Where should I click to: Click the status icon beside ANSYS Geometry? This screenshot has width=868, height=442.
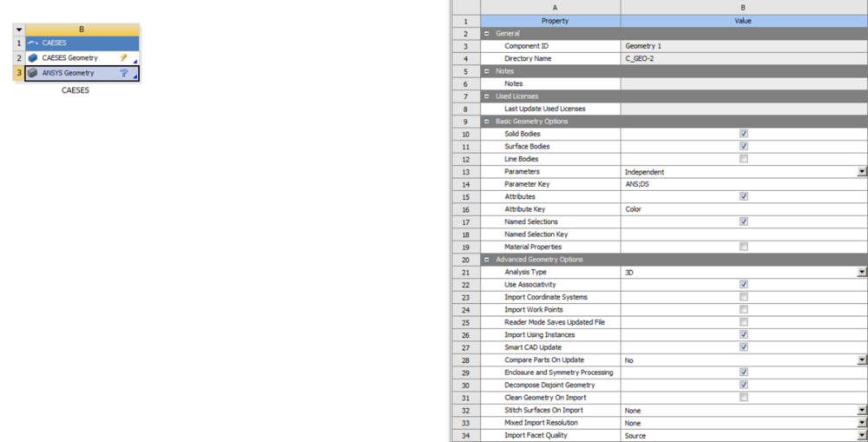pos(124,73)
